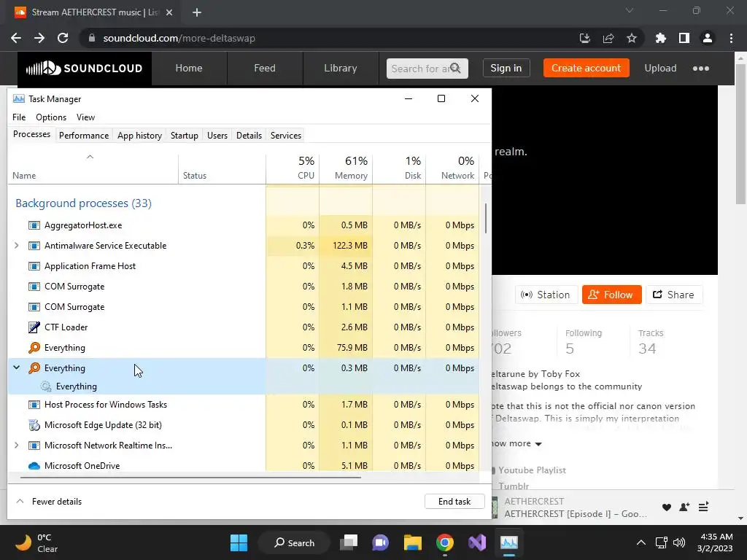This screenshot has height=560, width=747.
Task: Open the SoundCloud Library page
Action: 340,68
